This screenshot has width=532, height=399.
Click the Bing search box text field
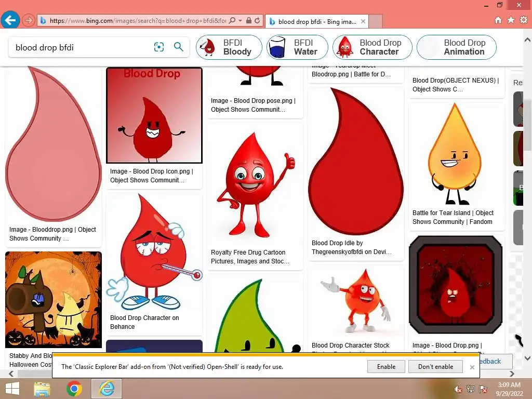point(82,47)
